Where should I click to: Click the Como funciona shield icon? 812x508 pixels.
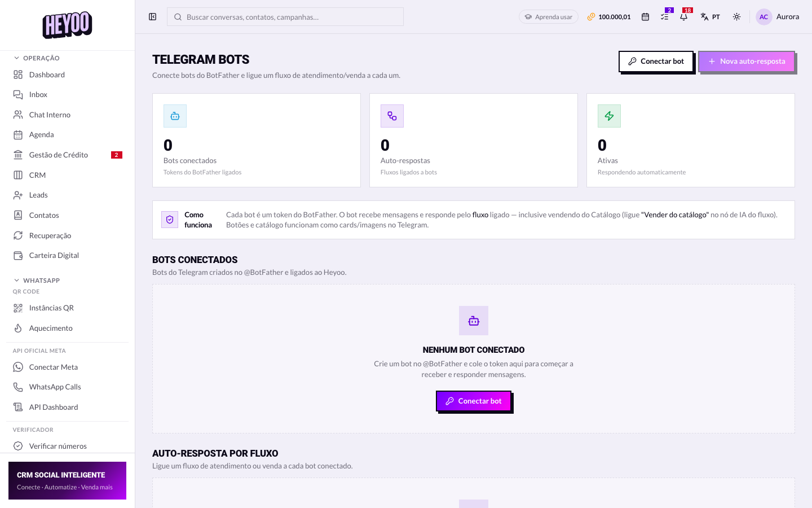pos(170,220)
